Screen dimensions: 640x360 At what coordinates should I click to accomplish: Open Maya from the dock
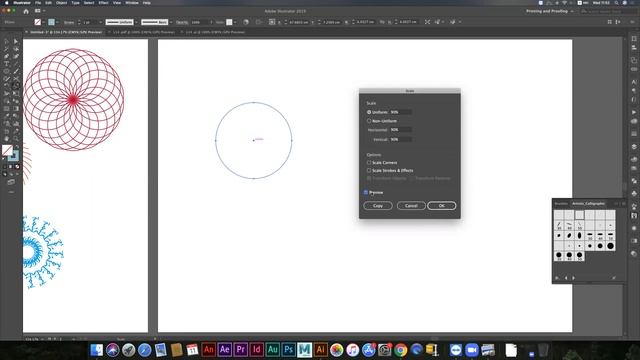304,350
